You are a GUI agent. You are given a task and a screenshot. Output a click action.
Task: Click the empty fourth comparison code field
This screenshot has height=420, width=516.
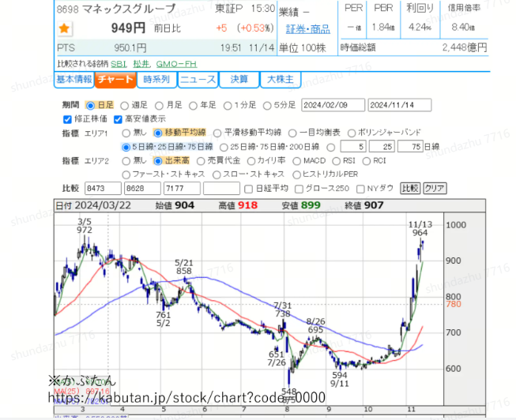point(221,189)
